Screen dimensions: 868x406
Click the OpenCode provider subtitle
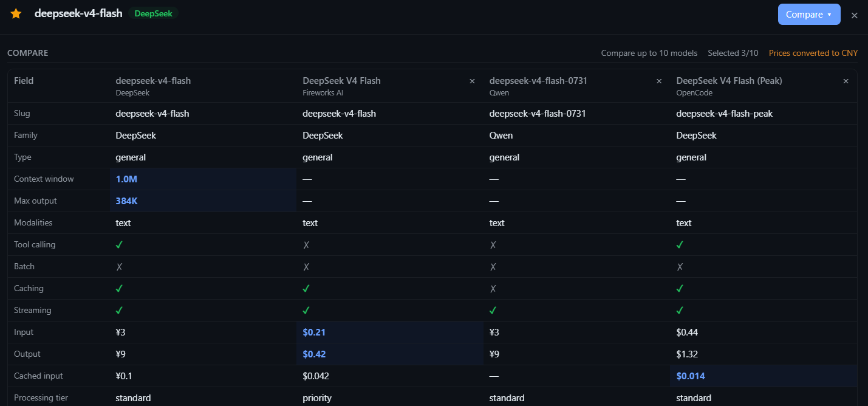(x=694, y=93)
